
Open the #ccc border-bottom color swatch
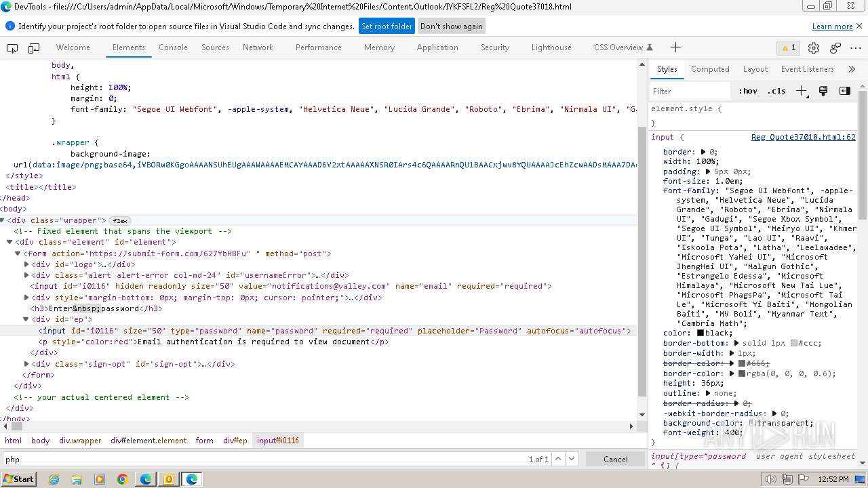tap(794, 343)
